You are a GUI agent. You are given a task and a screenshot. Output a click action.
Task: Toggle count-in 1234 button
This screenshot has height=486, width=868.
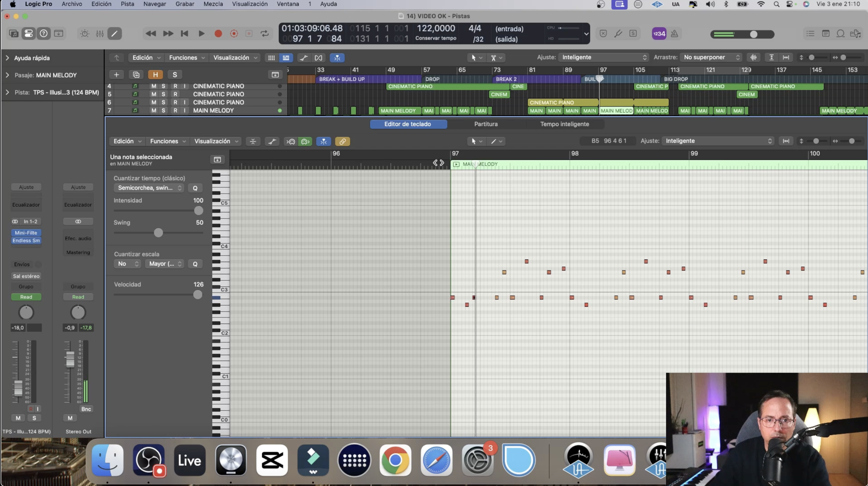659,34
